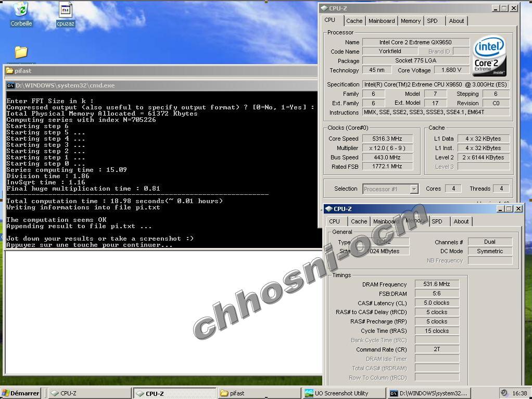Viewport: 532px width, 399px height.
Task: Click the x 12.0 multiplier value
Action: [387, 148]
